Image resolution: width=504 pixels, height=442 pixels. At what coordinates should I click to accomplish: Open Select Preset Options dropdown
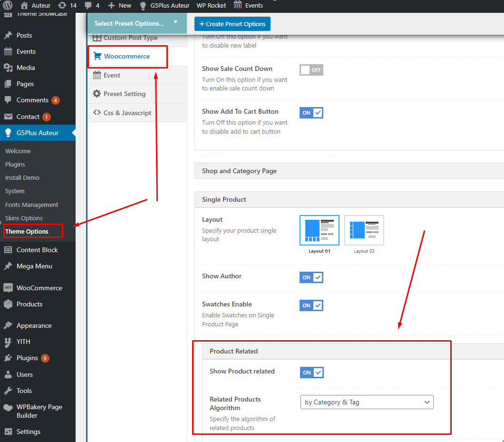[137, 23]
